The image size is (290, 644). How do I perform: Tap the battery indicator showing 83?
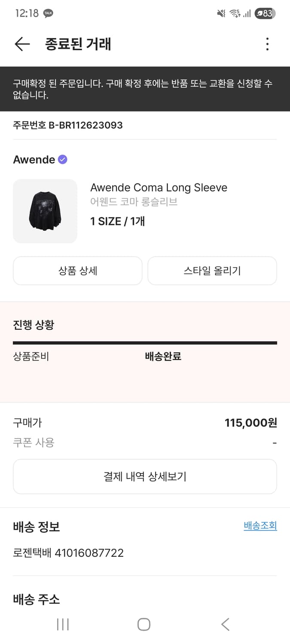(265, 13)
